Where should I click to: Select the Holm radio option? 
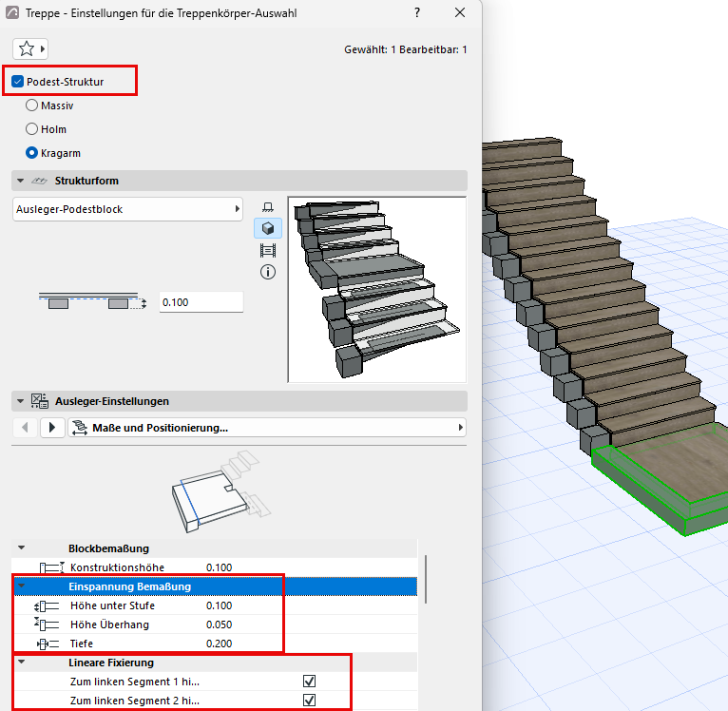(x=31, y=129)
